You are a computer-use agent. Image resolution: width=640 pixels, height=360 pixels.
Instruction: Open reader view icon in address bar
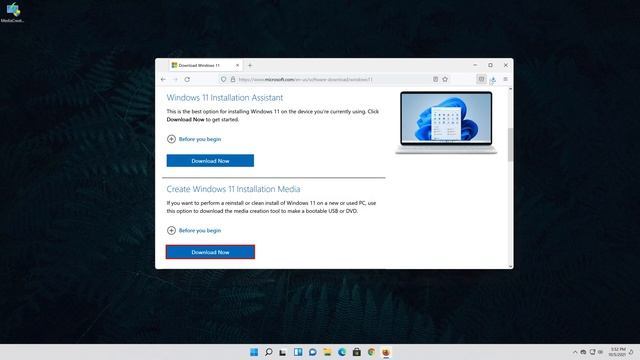click(436, 80)
